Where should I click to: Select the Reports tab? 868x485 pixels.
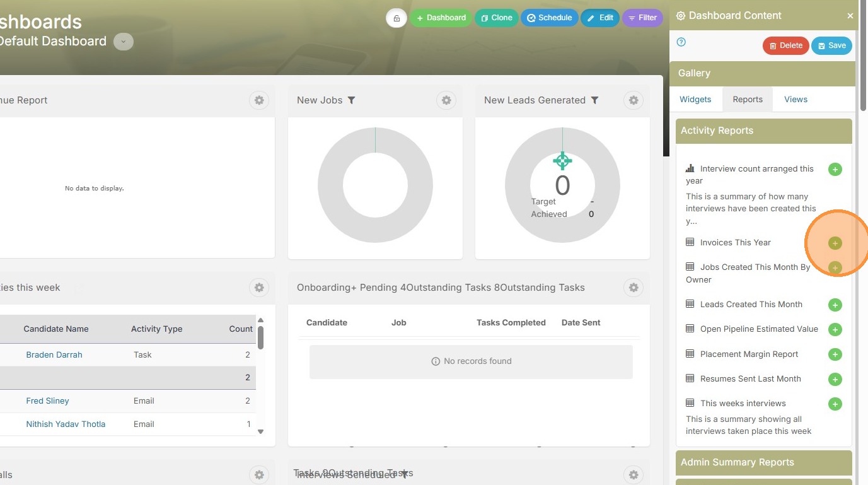748,100
